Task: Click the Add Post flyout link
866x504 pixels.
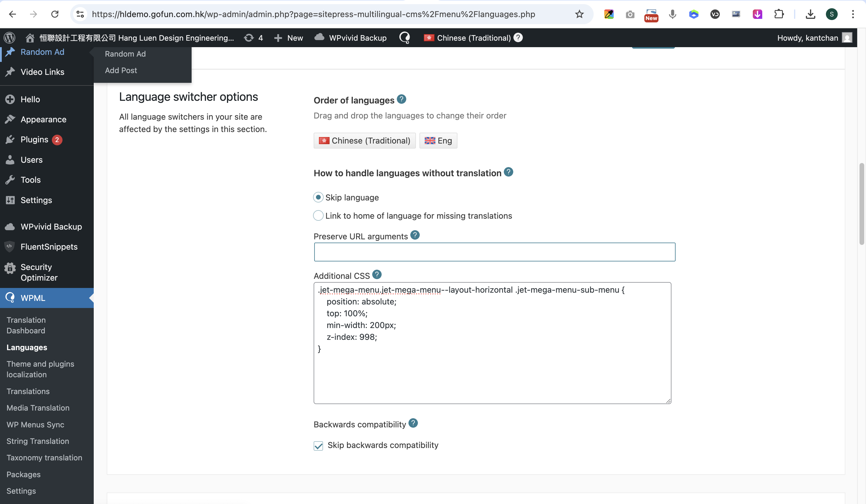Action: click(x=121, y=70)
